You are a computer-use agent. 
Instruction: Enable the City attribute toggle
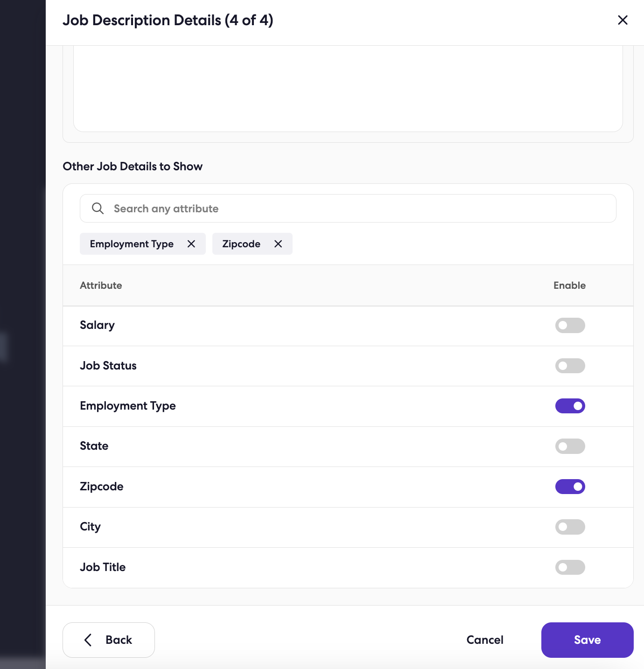tap(570, 527)
